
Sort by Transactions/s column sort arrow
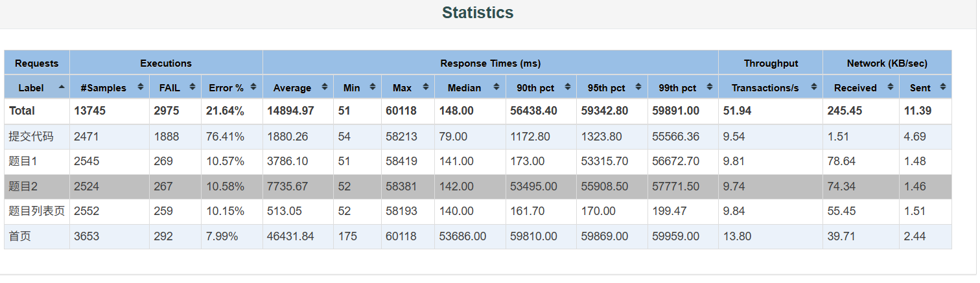coord(813,87)
